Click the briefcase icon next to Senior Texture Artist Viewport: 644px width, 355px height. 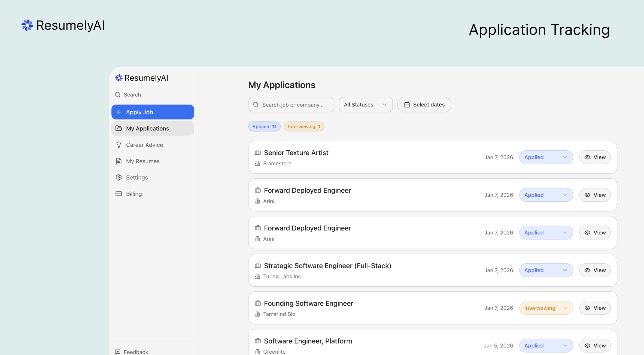(257, 152)
